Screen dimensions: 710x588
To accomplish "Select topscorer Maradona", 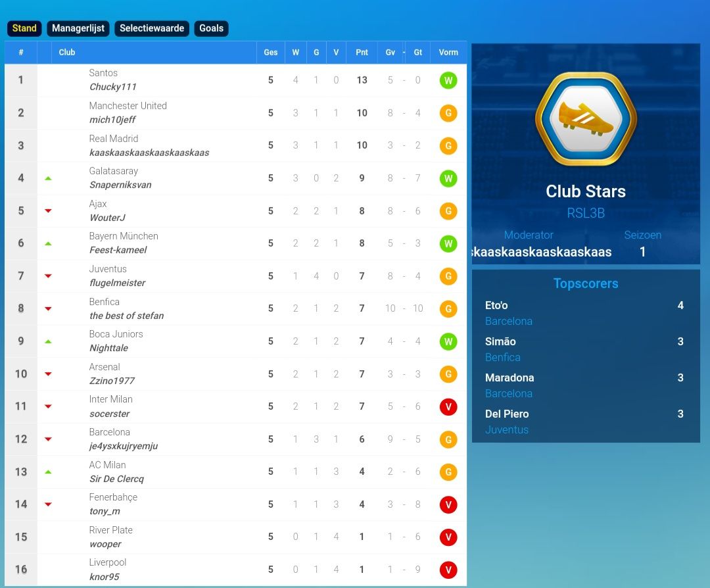I will tap(509, 378).
